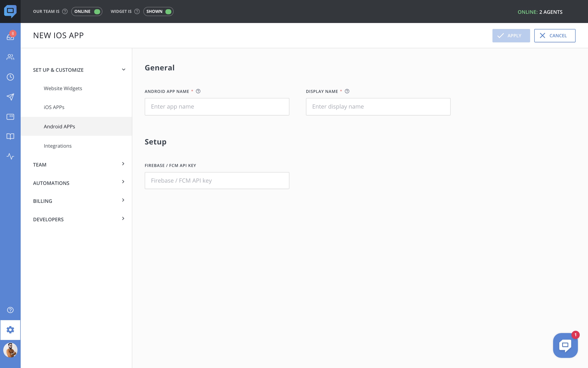Click the Online: 2 Agents status text
Viewport: 588px width, 368px height.
[540, 12]
